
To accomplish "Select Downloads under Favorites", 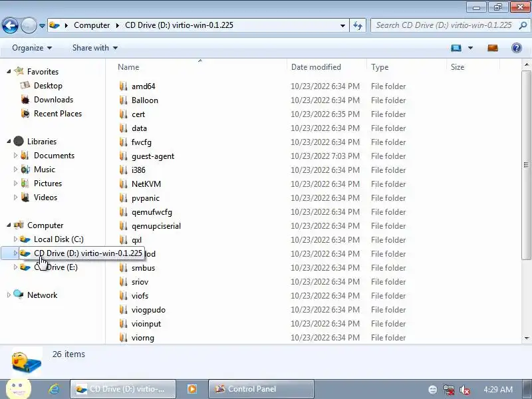I will click(53, 99).
